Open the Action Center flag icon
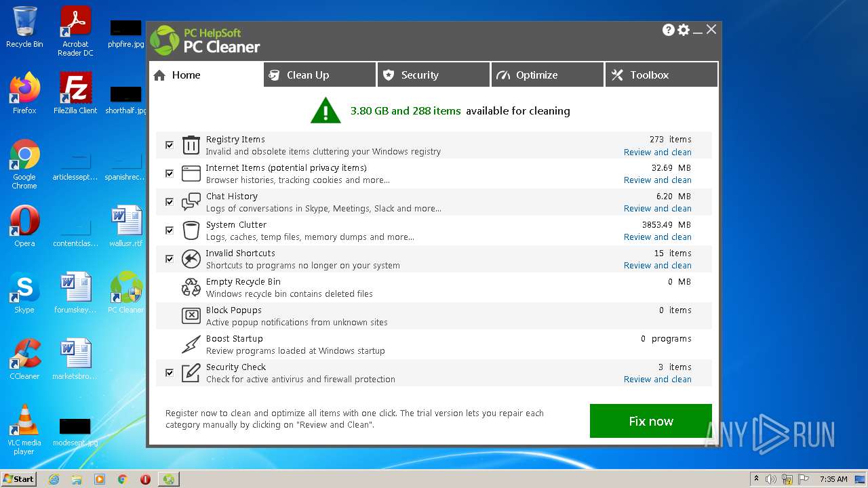Viewport: 868px width, 488px height. click(x=802, y=479)
